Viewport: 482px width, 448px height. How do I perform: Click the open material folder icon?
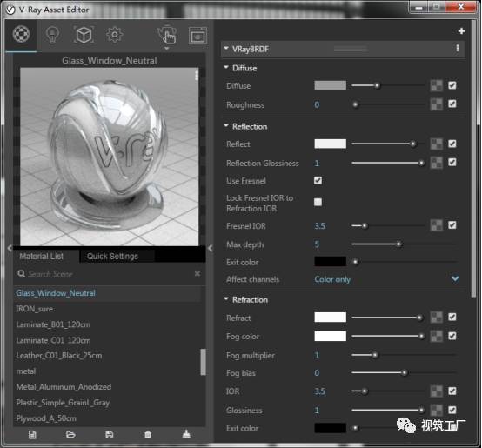[70, 434]
